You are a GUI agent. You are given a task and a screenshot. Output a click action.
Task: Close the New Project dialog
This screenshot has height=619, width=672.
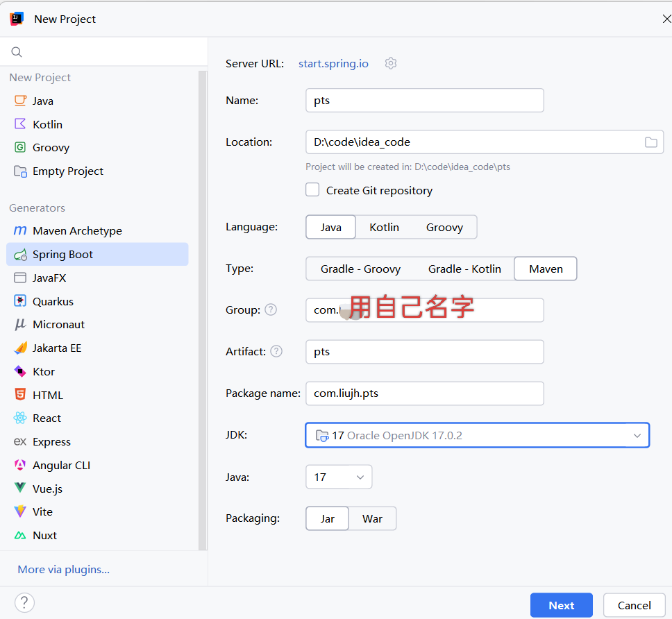666,19
